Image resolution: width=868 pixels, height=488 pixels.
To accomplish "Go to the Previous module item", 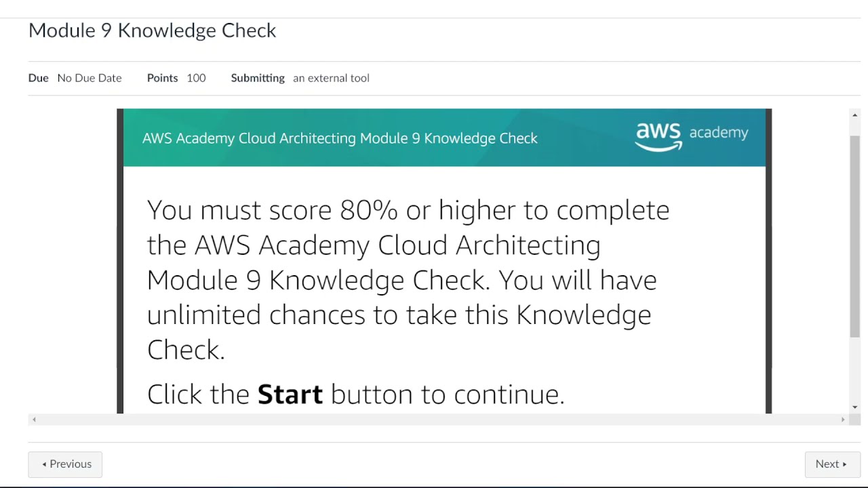I will (x=65, y=464).
